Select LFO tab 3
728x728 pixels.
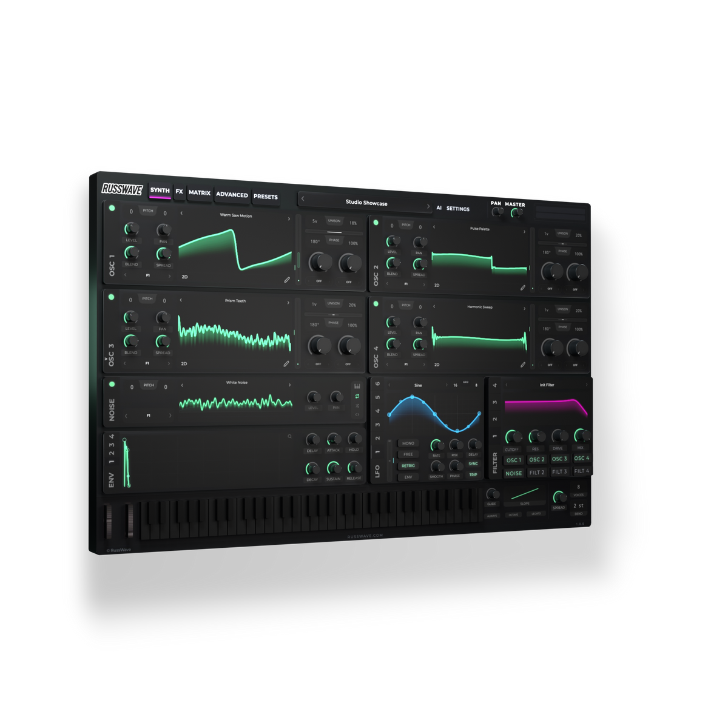pos(377,425)
